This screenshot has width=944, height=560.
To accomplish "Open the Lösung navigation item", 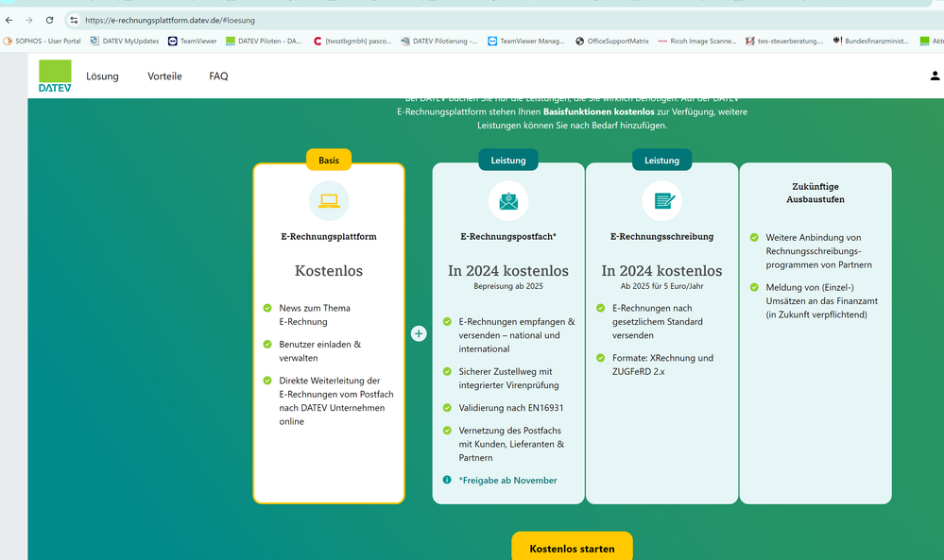I will tap(102, 76).
